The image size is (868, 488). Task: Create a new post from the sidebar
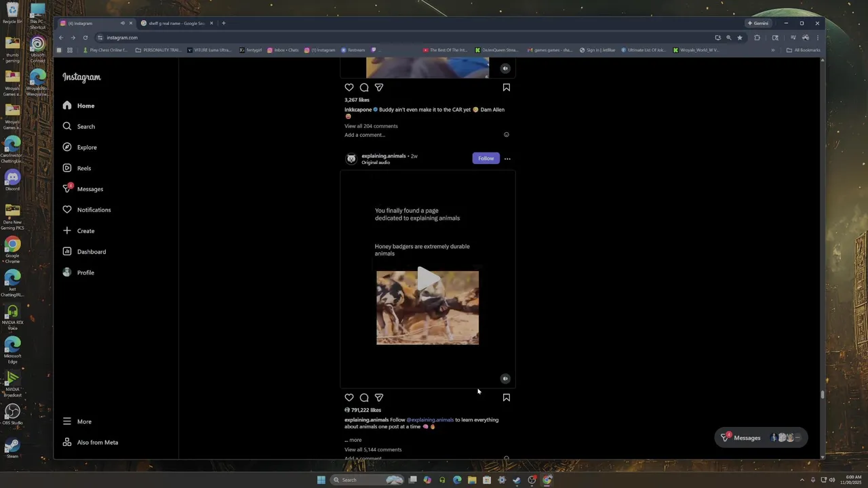pyautogui.click(x=79, y=231)
